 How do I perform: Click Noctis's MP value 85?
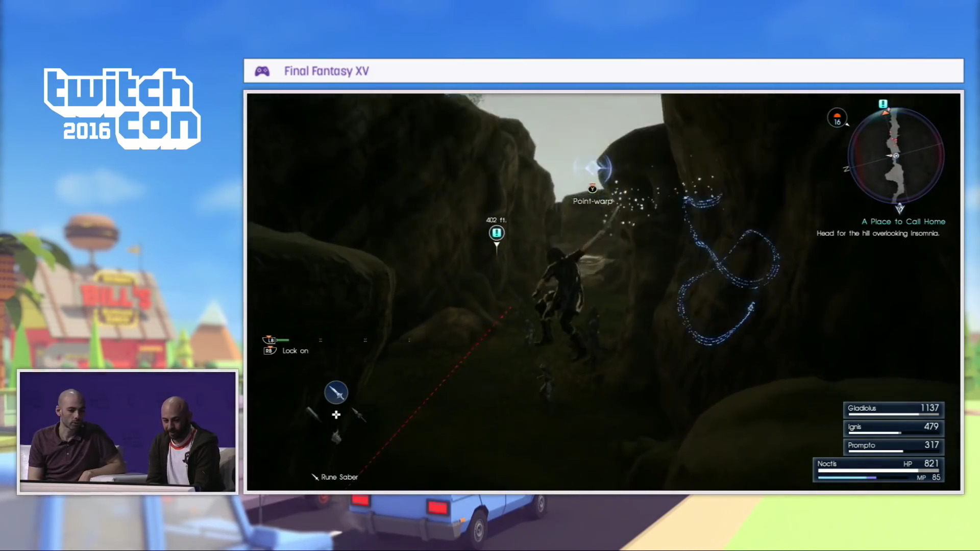tap(936, 478)
